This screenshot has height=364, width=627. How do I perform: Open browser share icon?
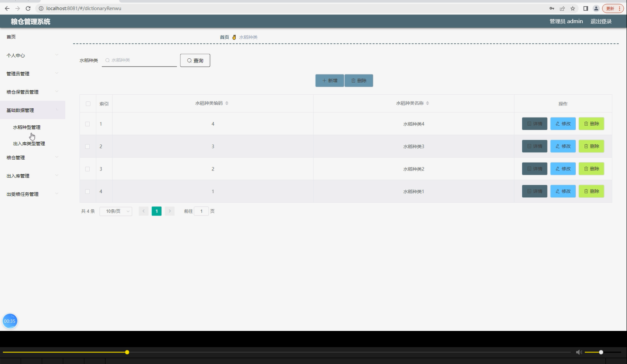click(x=562, y=8)
